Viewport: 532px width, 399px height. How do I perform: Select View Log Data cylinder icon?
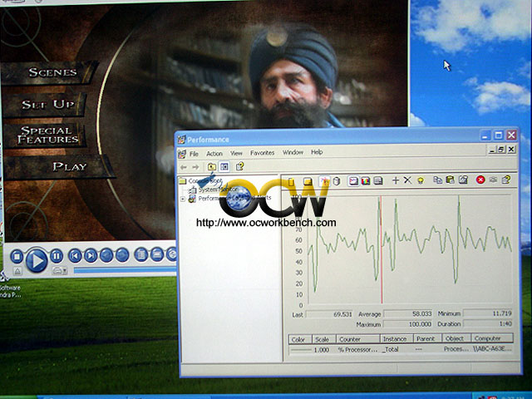337,181
